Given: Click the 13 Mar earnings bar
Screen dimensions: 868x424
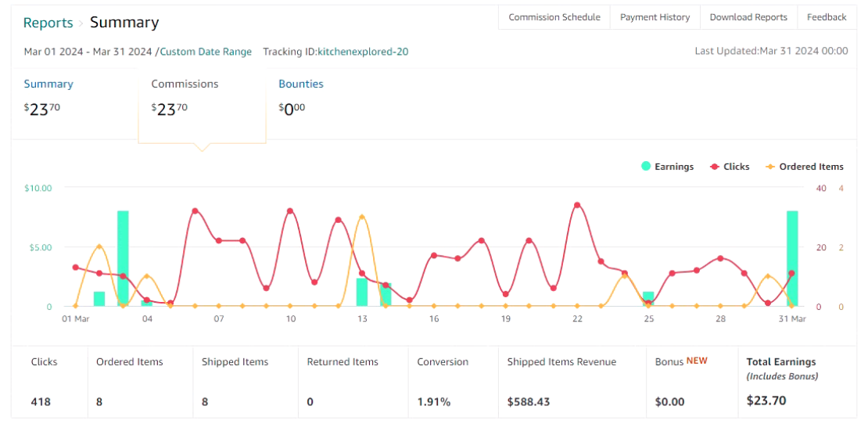Looking at the screenshot, I should [x=362, y=292].
